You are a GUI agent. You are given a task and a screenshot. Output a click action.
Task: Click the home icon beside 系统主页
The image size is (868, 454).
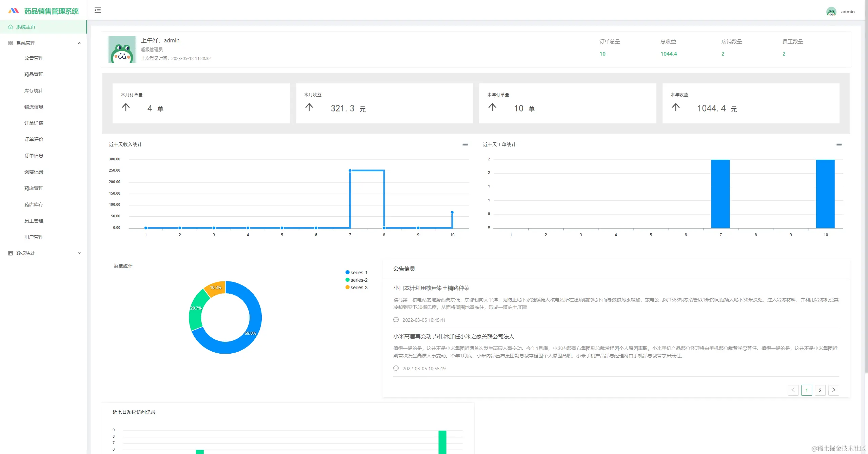[11, 27]
